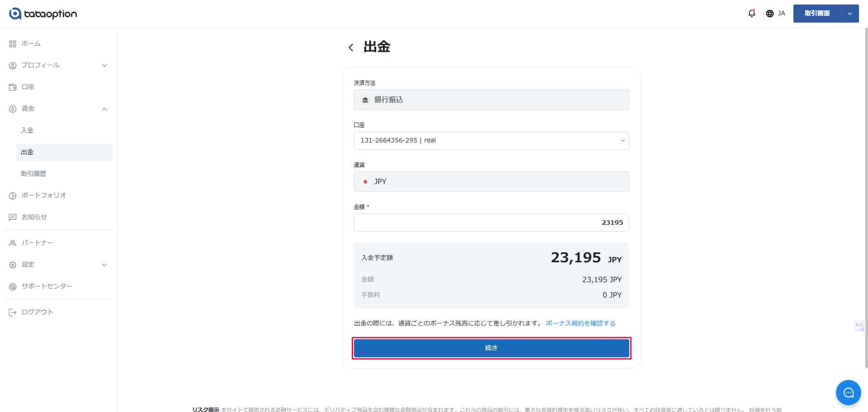Select 入金 in the sidebar
The image size is (868, 412).
[x=27, y=131]
